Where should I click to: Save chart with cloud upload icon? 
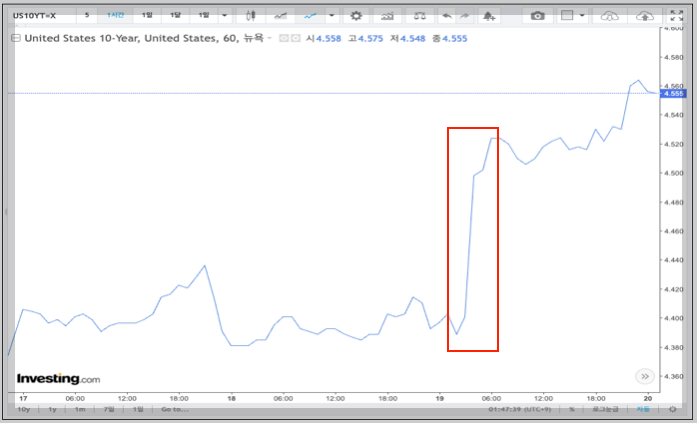click(x=645, y=16)
